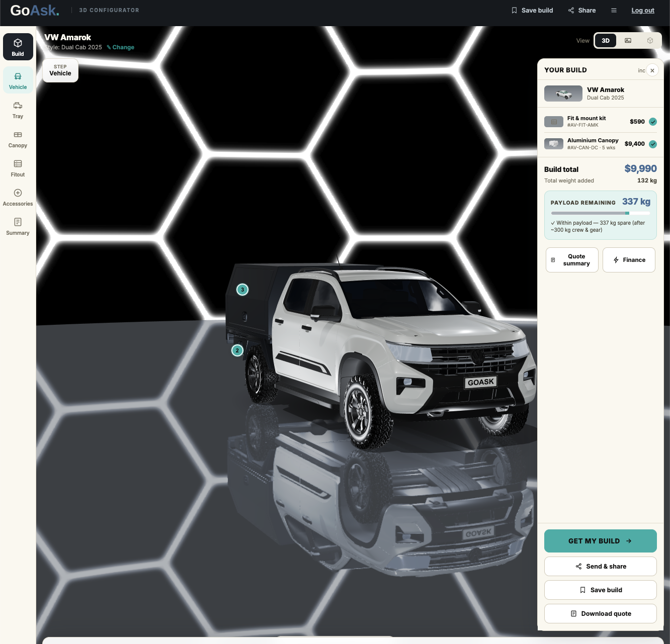Image resolution: width=670 pixels, height=644 pixels.
Task: Switch to the image view mode
Action: coord(628,41)
